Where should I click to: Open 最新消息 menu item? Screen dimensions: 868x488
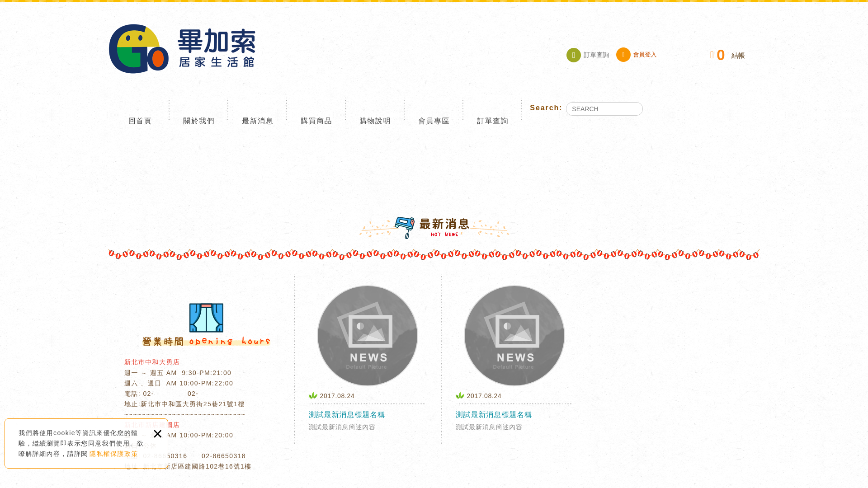coord(258,121)
